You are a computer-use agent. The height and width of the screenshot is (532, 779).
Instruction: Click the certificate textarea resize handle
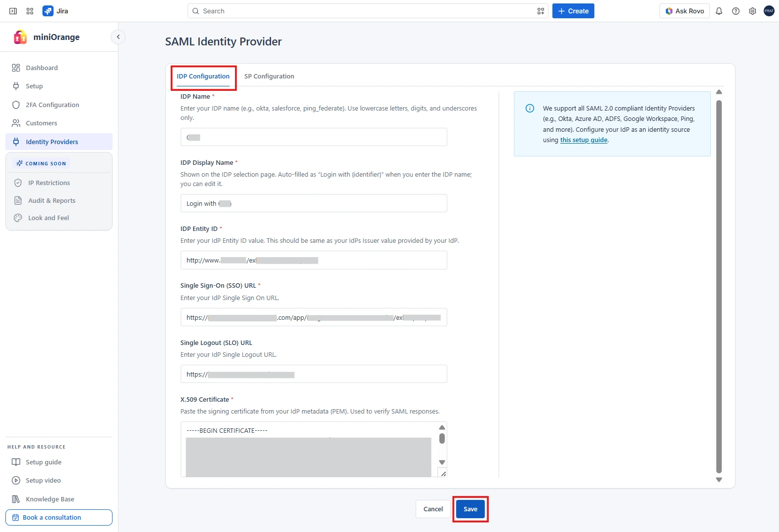(x=443, y=473)
